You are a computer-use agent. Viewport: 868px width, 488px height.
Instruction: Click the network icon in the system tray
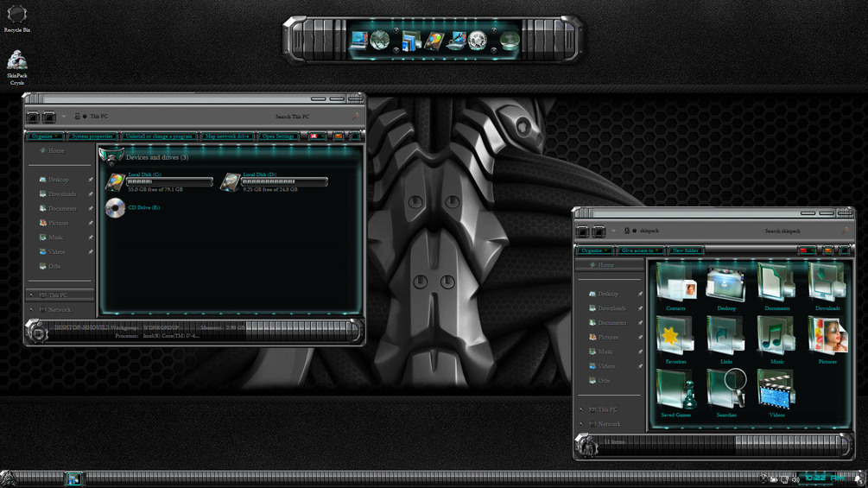pos(784,479)
